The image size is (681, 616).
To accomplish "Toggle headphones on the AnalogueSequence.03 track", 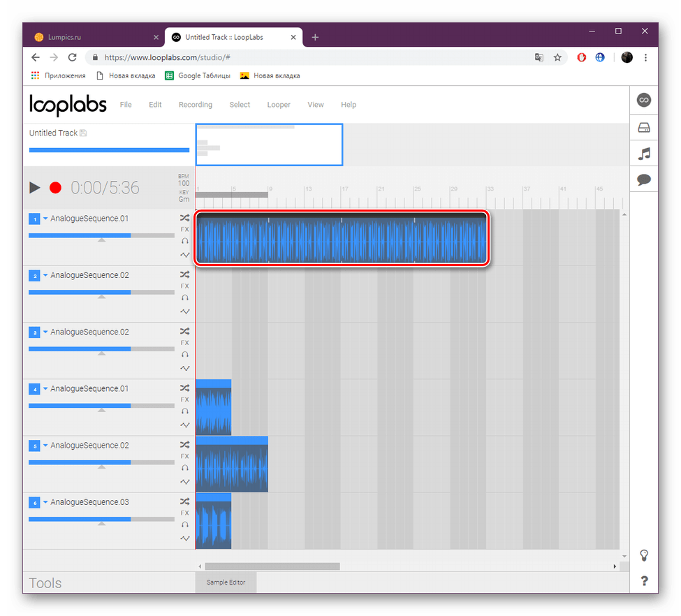I will (185, 524).
